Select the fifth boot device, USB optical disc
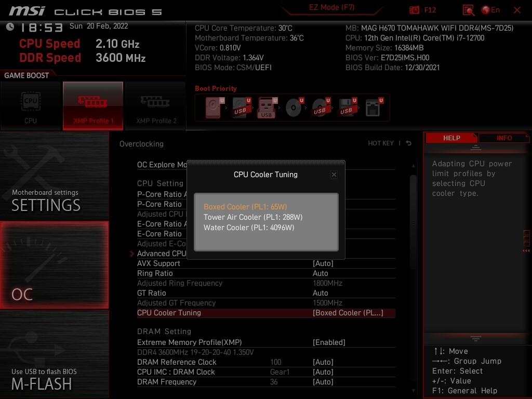Image resolution: width=532 pixels, height=399 pixels. coord(321,108)
